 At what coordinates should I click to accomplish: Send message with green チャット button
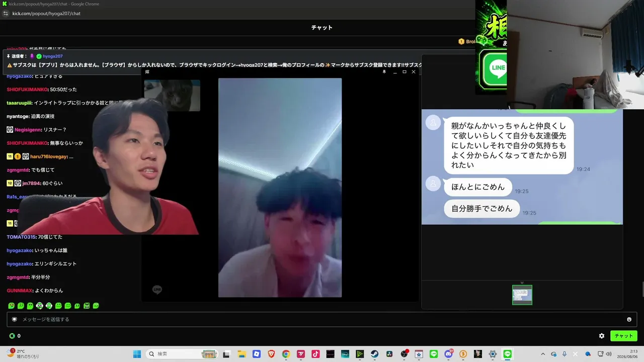tap(624, 336)
